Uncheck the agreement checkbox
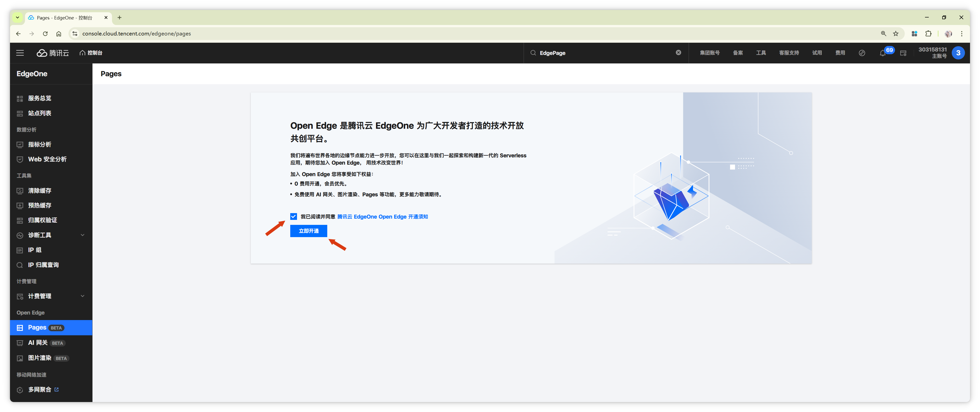Viewport: 980px width, 412px height. pyautogui.click(x=293, y=217)
